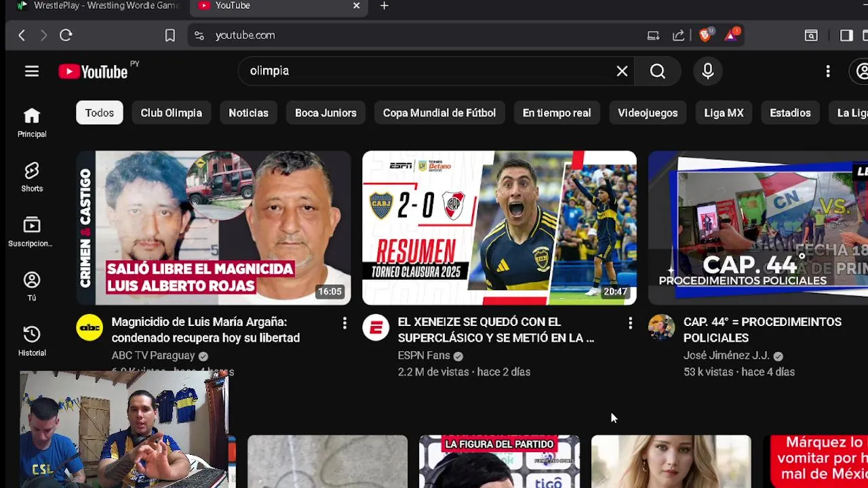This screenshot has height=488, width=868.
Task: Open Suscripciones in the sidebar
Action: tap(31, 232)
